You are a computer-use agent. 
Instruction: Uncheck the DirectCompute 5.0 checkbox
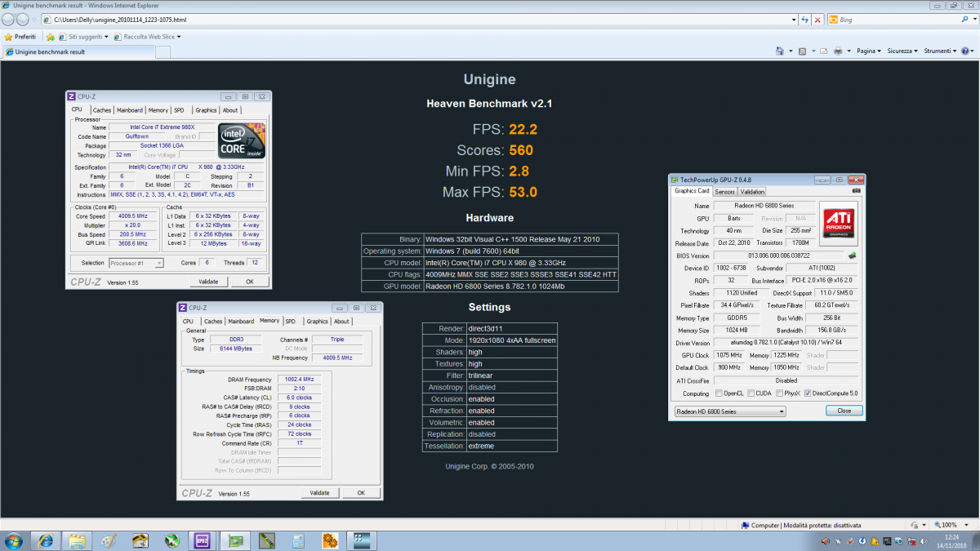pos(808,393)
